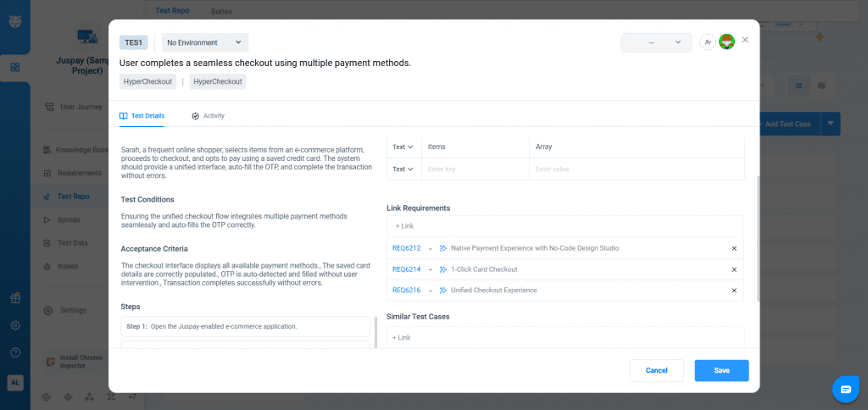
Task: Remove the REQ6212 linked requirement
Action: (x=734, y=248)
